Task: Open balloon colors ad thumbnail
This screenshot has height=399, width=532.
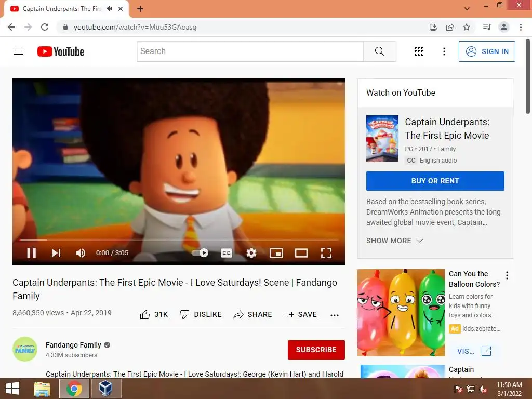Action: tap(401, 312)
